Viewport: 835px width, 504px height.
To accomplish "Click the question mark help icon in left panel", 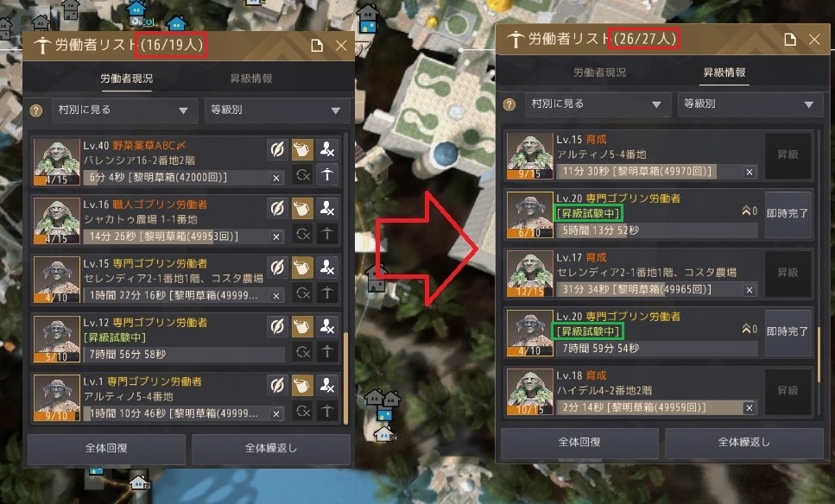I will 35,110.
